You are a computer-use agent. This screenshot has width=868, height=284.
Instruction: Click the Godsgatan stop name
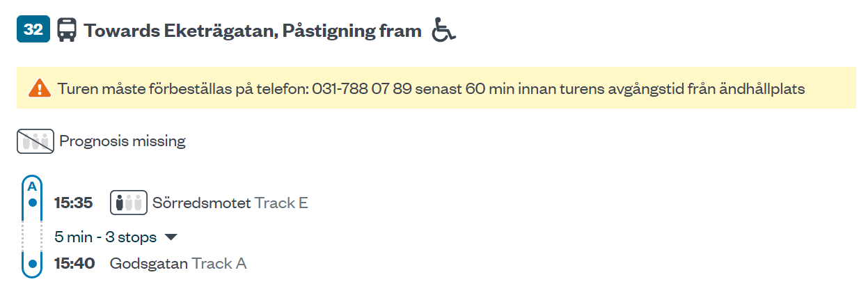coord(149,264)
